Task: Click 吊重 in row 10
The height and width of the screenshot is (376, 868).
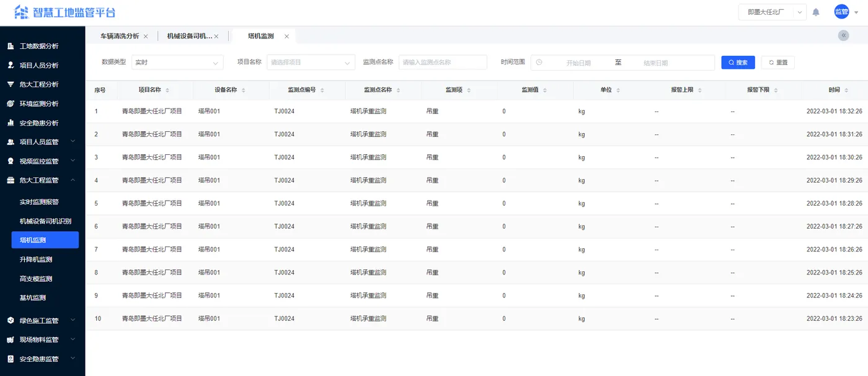Action: pyautogui.click(x=433, y=319)
